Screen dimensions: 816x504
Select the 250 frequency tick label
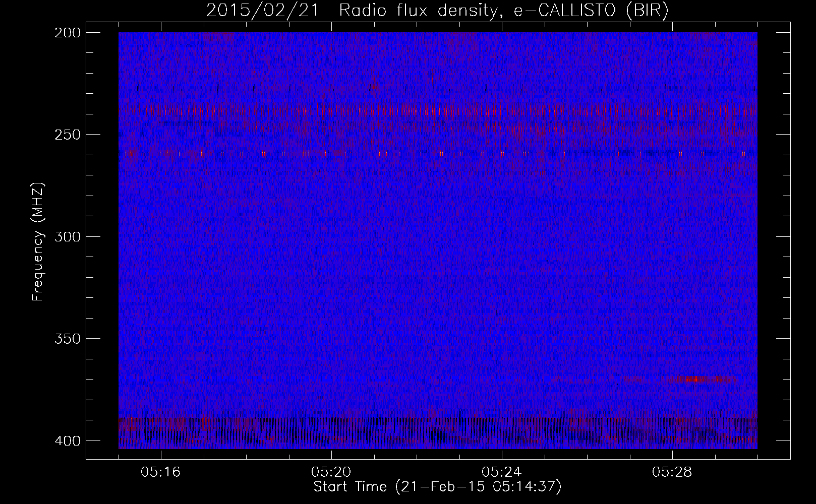point(67,135)
